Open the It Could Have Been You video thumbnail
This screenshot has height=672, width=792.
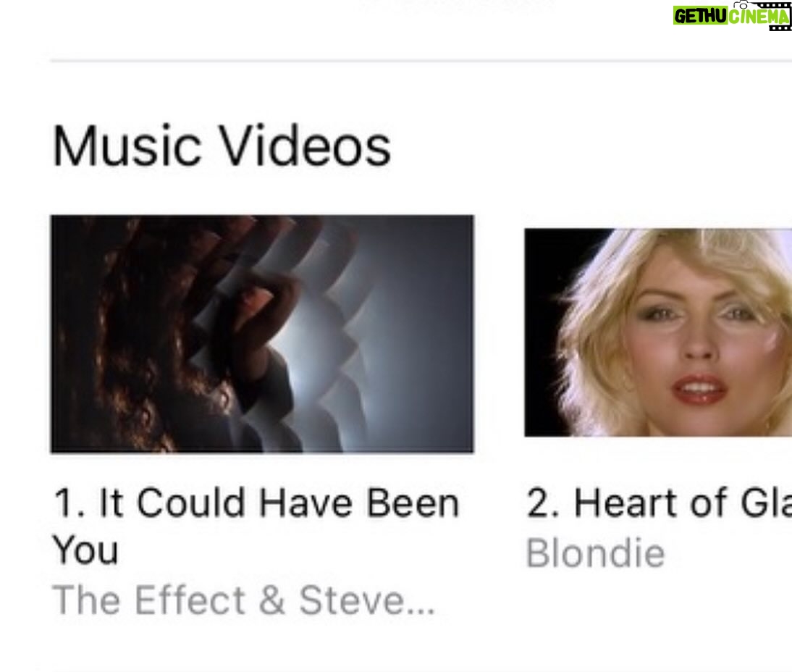point(262,334)
